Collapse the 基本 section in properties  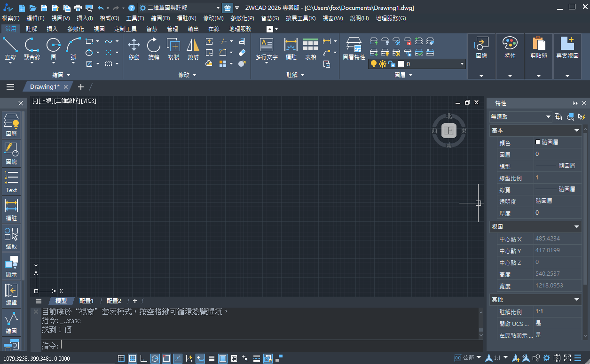pyautogui.click(x=577, y=131)
